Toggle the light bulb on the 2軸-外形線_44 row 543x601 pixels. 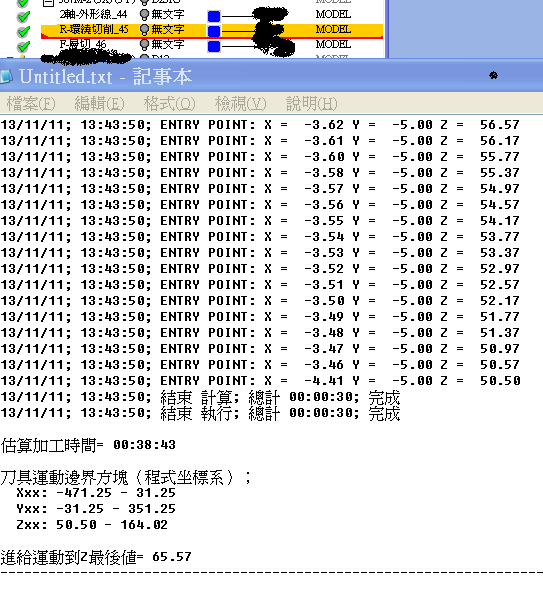[x=144, y=15]
